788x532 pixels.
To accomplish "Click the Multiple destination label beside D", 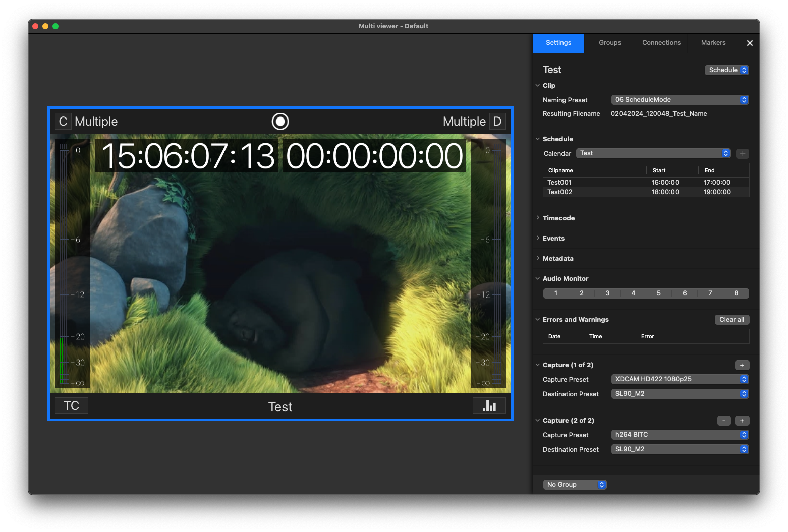I will [x=464, y=122].
